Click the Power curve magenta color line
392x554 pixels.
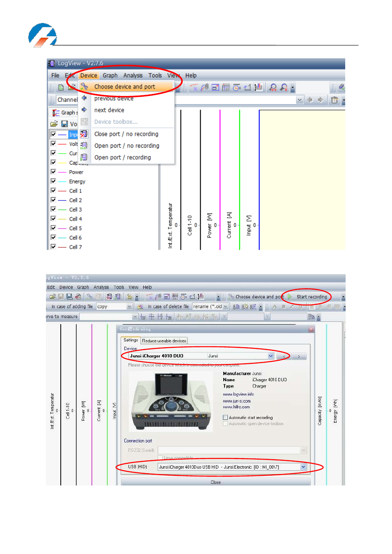62,172
